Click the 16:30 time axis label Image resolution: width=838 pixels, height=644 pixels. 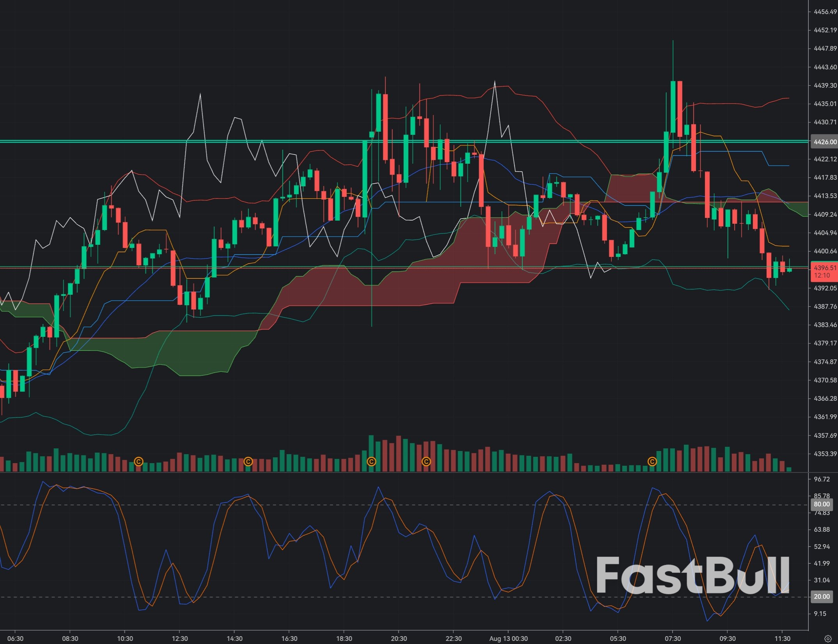[x=289, y=639]
